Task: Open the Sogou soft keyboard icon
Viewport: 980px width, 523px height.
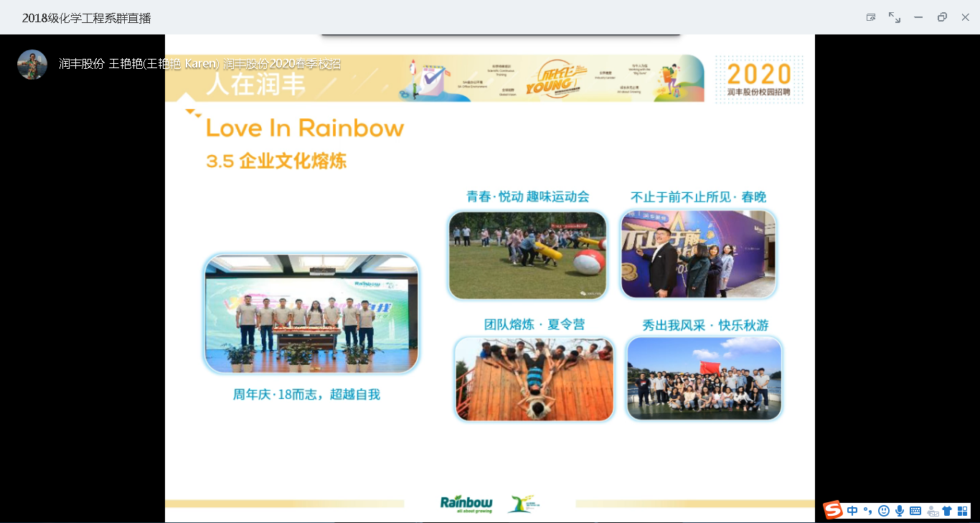Action: [x=915, y=511]
